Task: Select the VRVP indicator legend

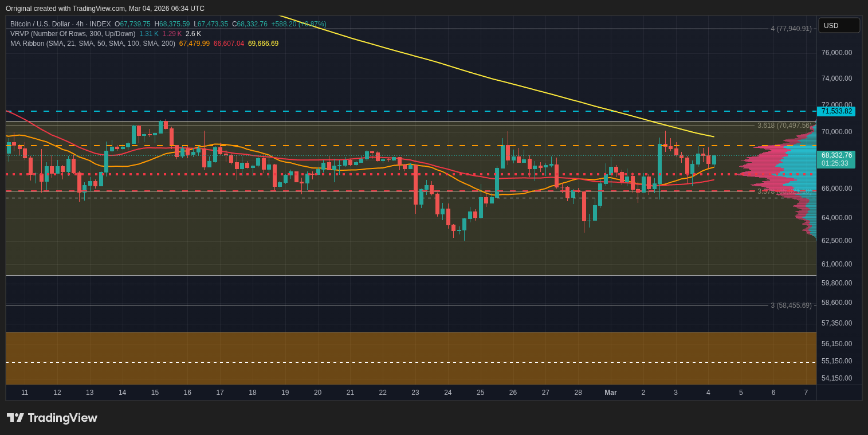Action: (73, 34)
